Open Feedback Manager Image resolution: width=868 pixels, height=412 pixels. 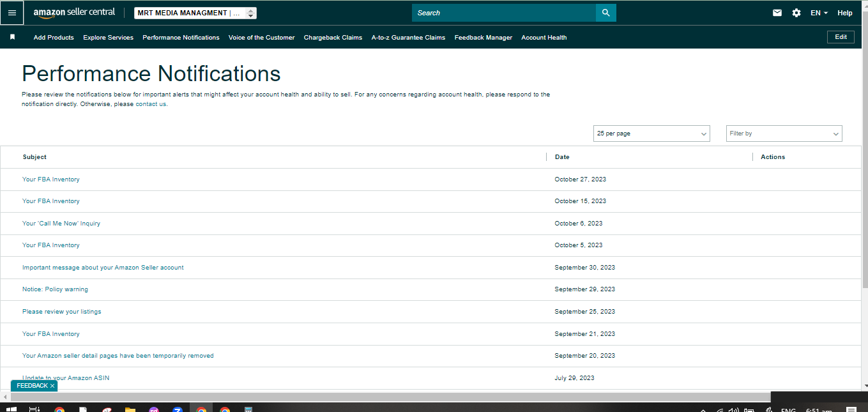(483, 38)
